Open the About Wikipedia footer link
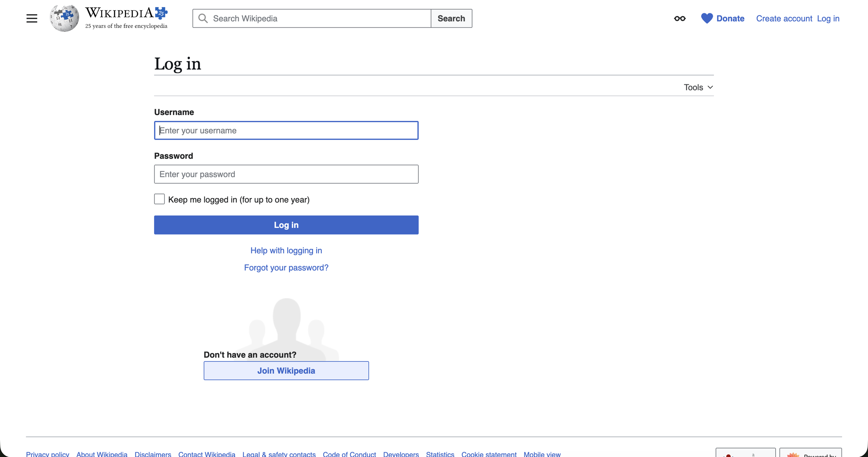Viewport: 868px width, 457px height. tap(102, 454)
